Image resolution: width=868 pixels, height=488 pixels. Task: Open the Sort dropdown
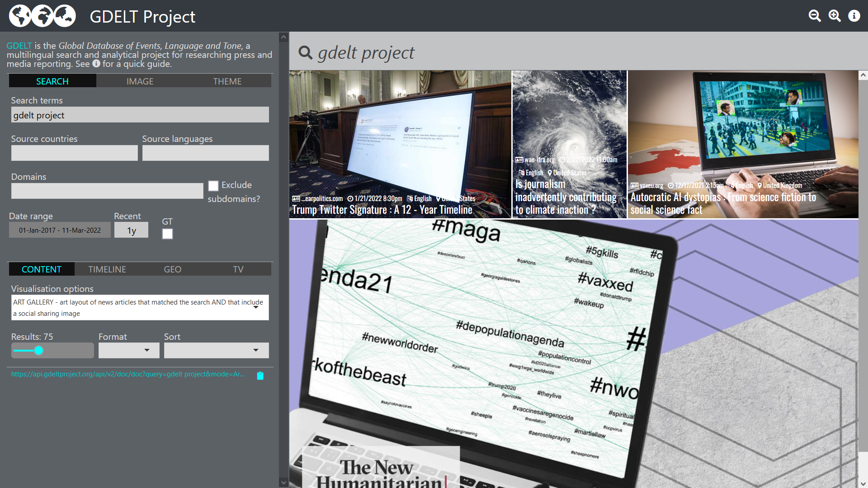coord(216,350)
